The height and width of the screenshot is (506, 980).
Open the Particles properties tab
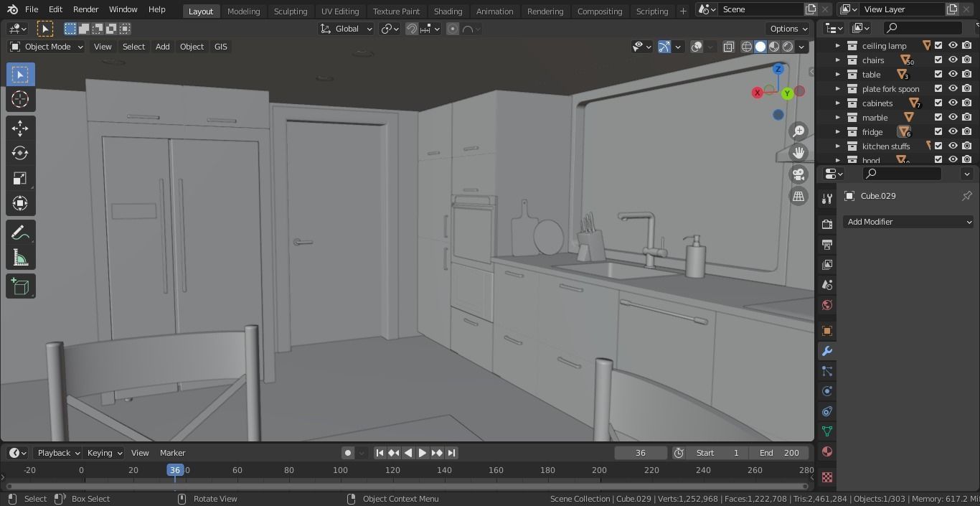[827, 371]
